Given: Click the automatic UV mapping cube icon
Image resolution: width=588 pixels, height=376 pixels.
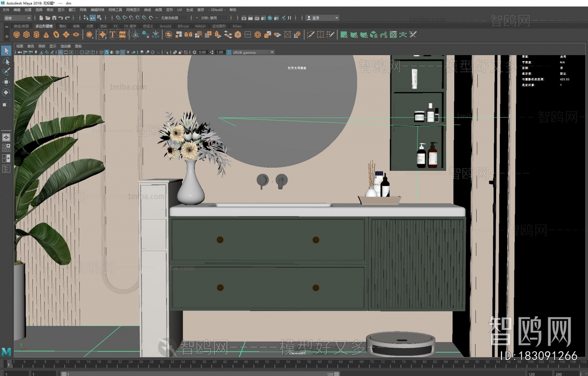Looking at the screenshot, I should click(374, 35).
